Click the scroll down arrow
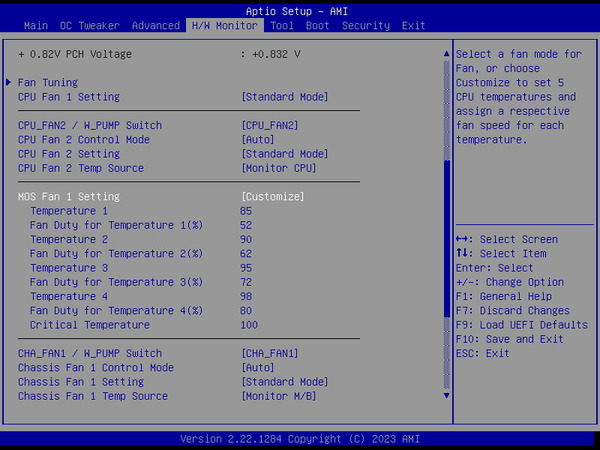This screenshot has width=600, height=450. point(447,395)
